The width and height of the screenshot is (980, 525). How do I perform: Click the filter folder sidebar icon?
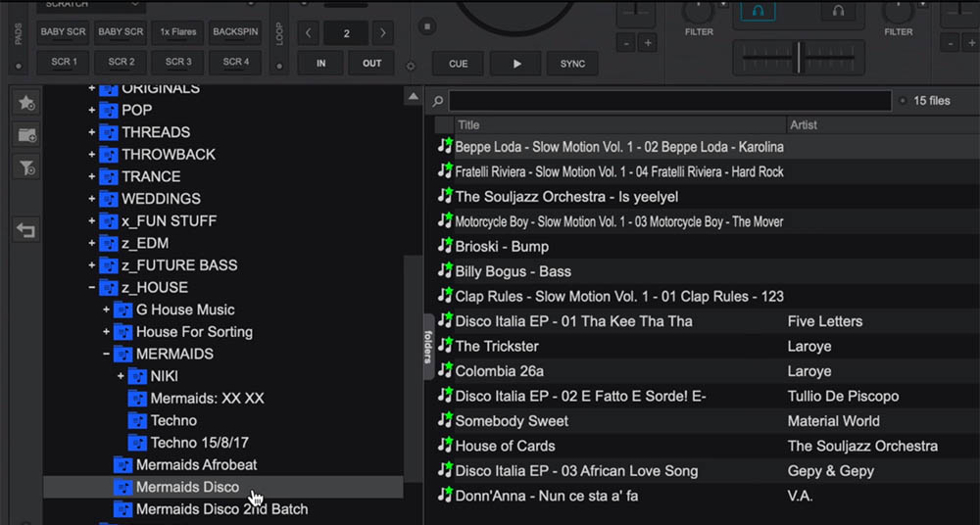click(x=26, y=167)
